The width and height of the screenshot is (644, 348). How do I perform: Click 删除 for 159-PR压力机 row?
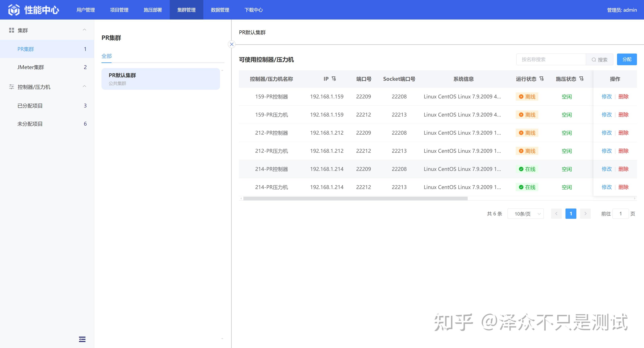(623, 115)
